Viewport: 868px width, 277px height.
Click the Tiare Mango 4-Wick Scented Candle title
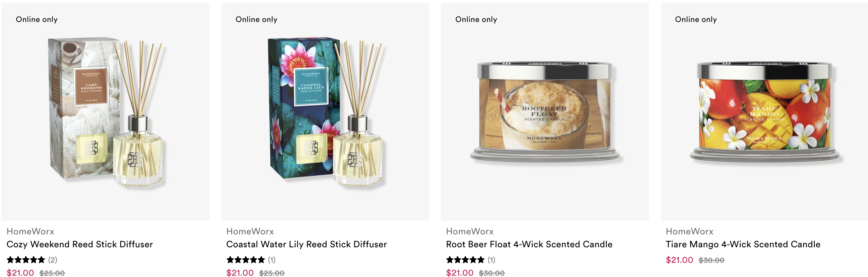point(743,244)
